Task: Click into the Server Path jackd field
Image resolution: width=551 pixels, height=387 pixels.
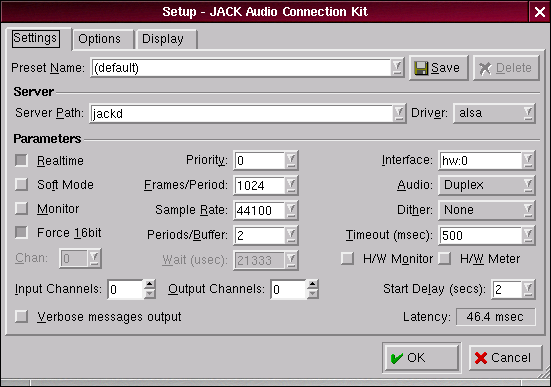Action: coord(242,113)
